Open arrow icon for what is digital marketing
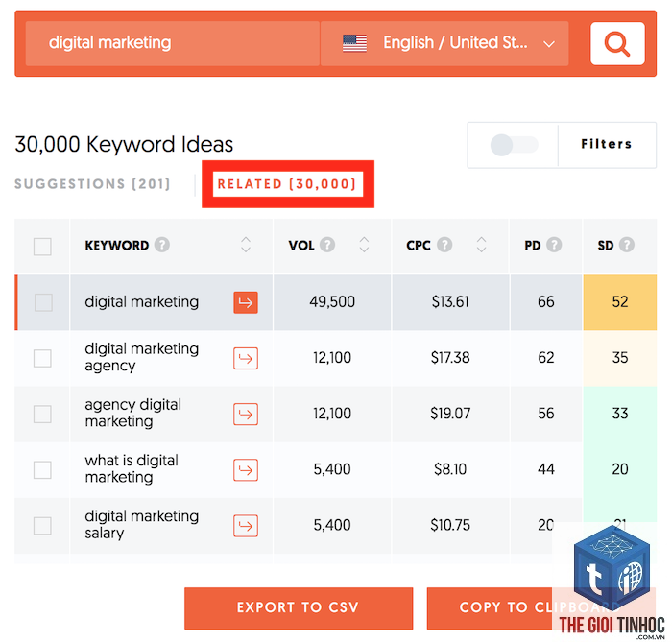This screenshot has width=672, height=642. tap(246, 470)
